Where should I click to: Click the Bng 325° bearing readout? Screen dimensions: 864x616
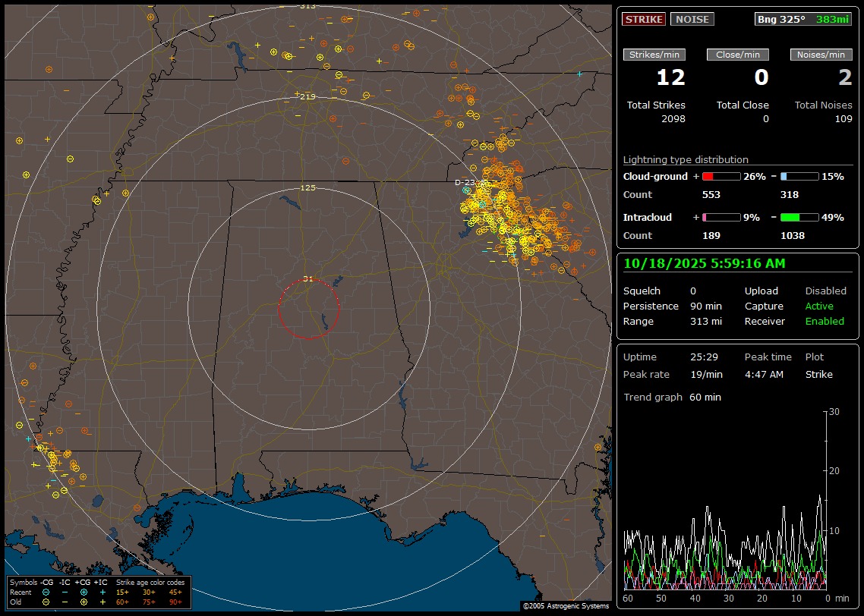(781, 20)
